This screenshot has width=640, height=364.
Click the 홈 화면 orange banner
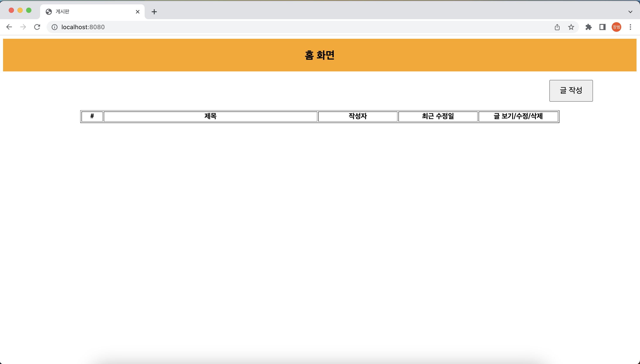[320, 55]
